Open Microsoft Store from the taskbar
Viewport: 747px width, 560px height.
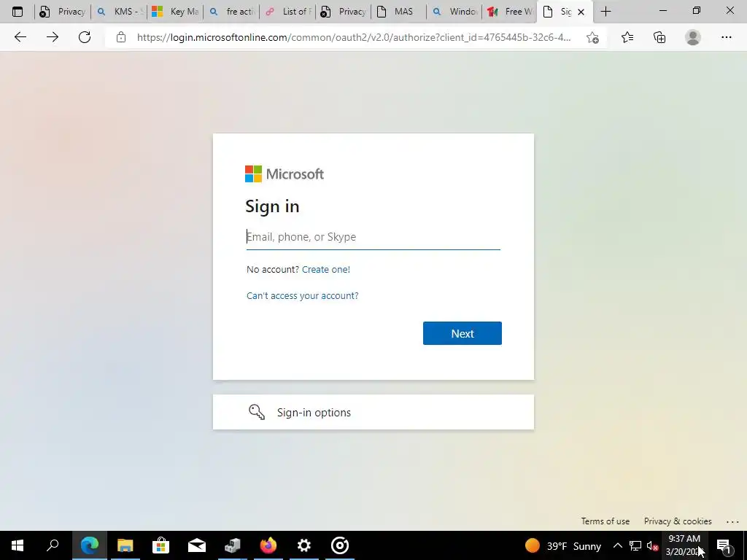[161, 545]
